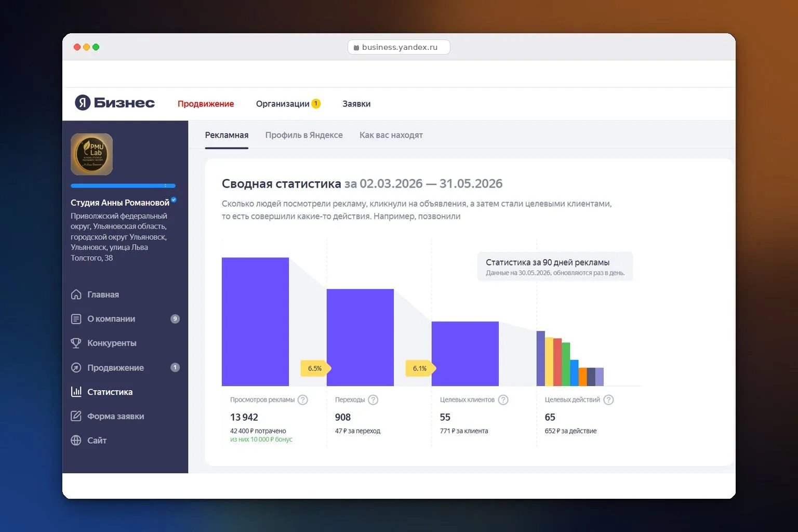Click the Сайт globe icon

pos(76,441)
